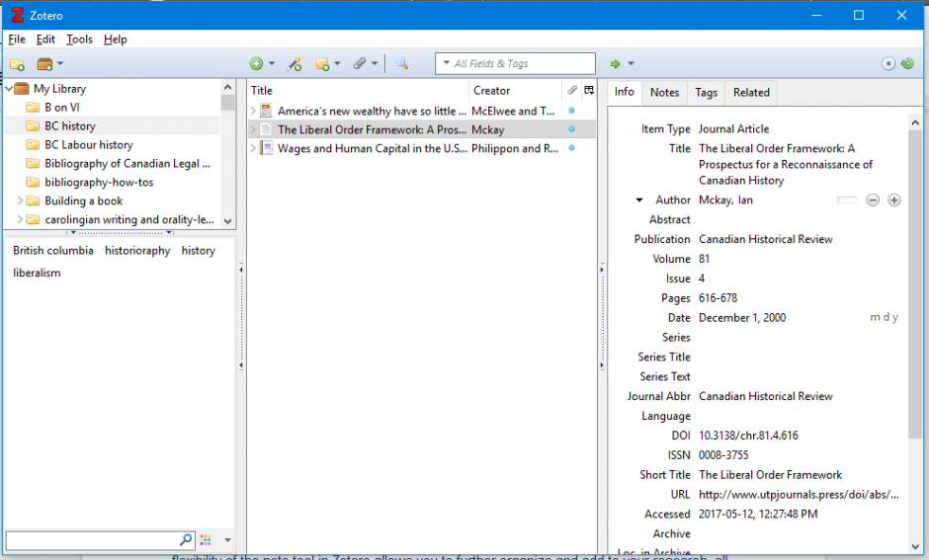Viewport: 929px width, 560px height.
Task: Filter by the liberalism tag
Action: [37, 273]
